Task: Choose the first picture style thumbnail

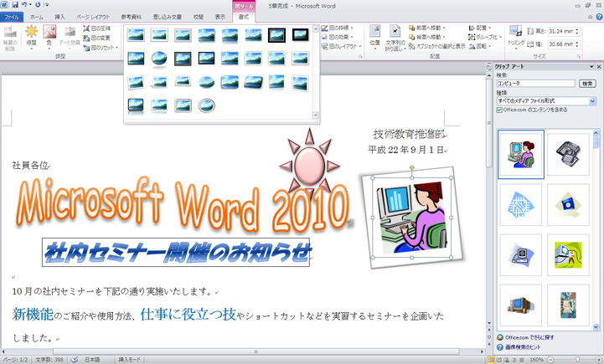Action: [136, 35]
